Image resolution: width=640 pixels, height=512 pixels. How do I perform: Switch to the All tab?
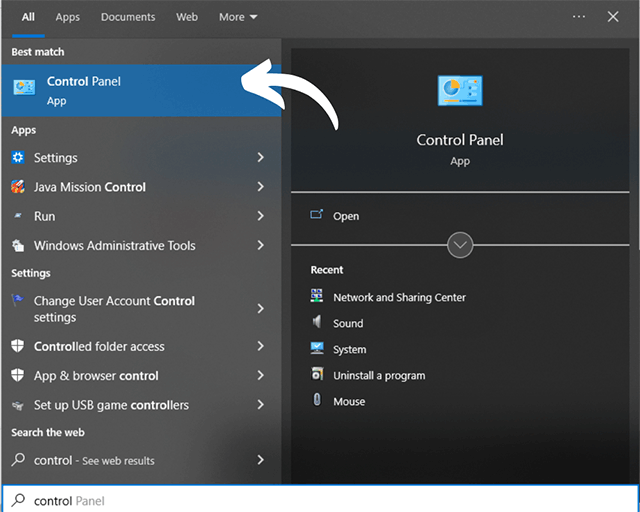(x=28, y=17)
